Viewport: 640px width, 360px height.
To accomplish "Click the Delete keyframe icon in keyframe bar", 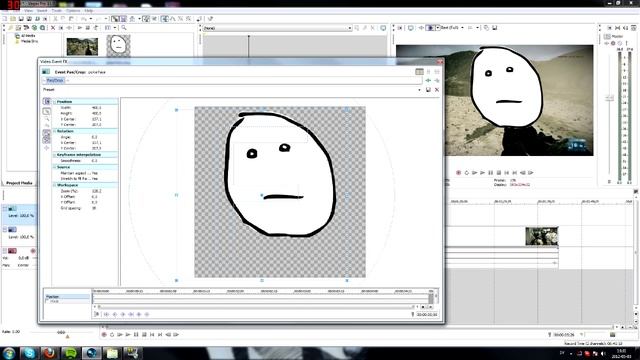I will [x=147, y=314].
